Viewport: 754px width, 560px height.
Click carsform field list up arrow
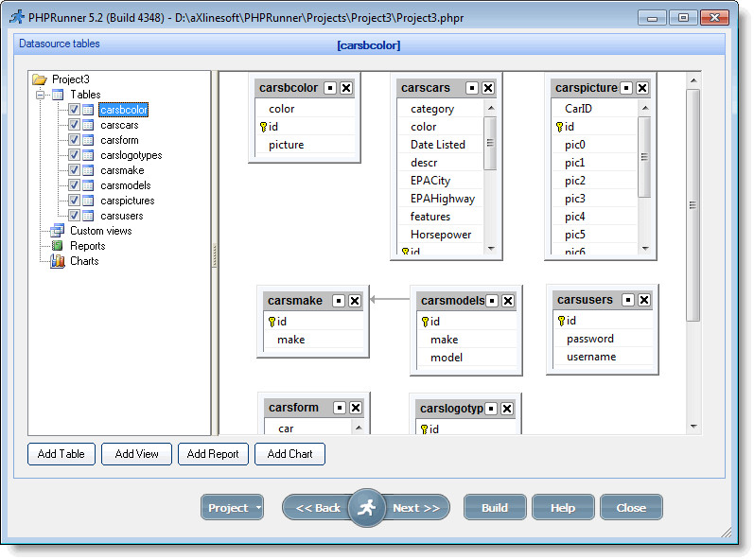[359, 428]
